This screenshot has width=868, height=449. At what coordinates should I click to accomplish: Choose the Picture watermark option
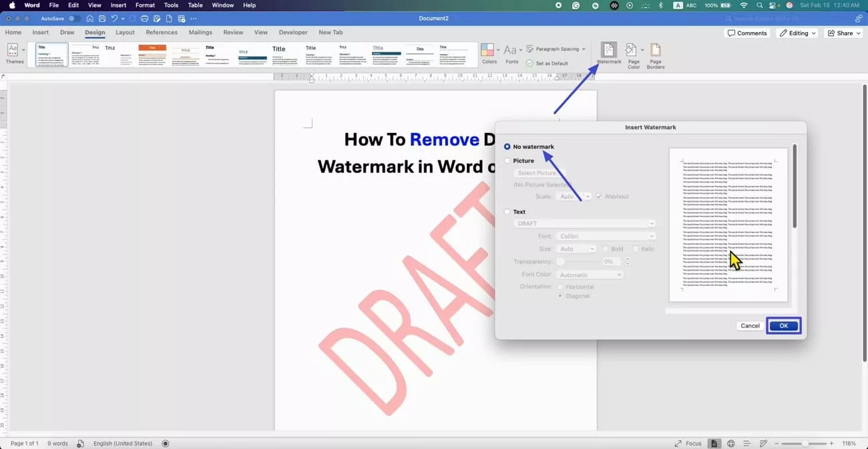point(508,160)
